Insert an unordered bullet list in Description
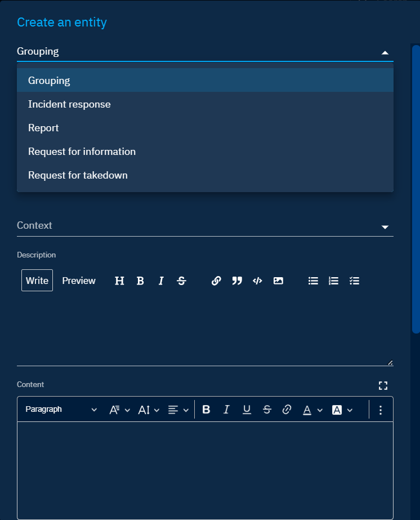 click(314, 281)
